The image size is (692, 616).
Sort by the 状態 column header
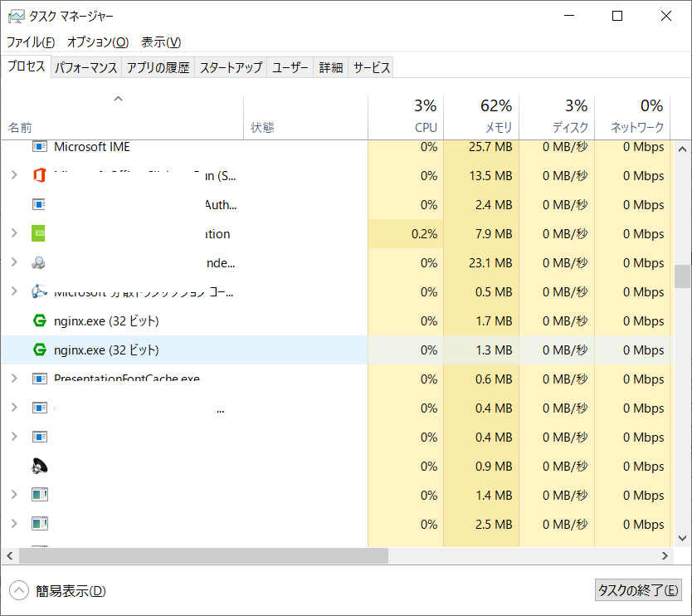coord(305,117)
